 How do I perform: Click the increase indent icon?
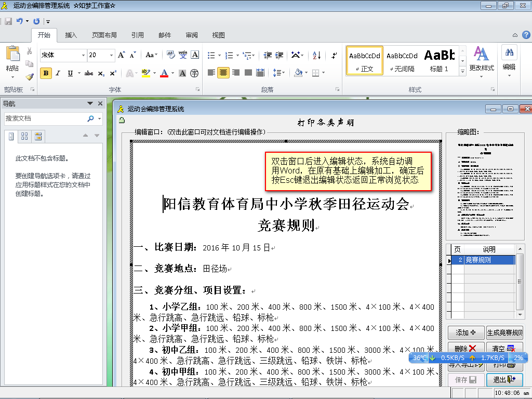[x=280, y=55]
